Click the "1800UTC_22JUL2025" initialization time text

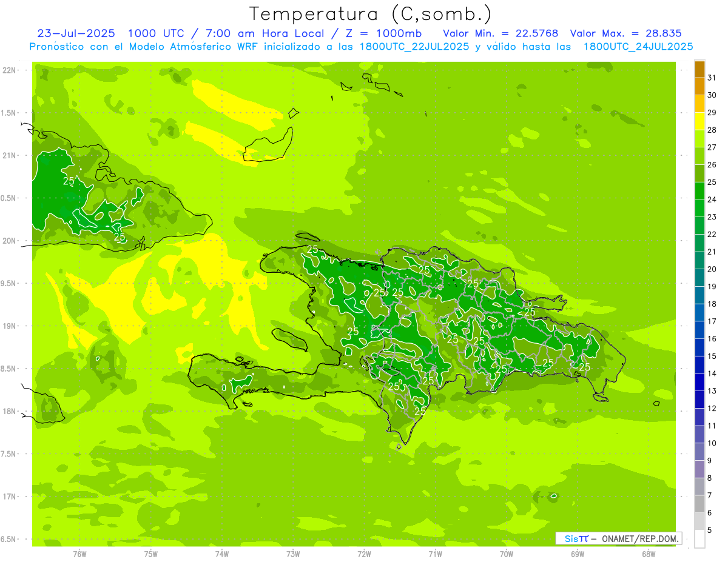414,47
